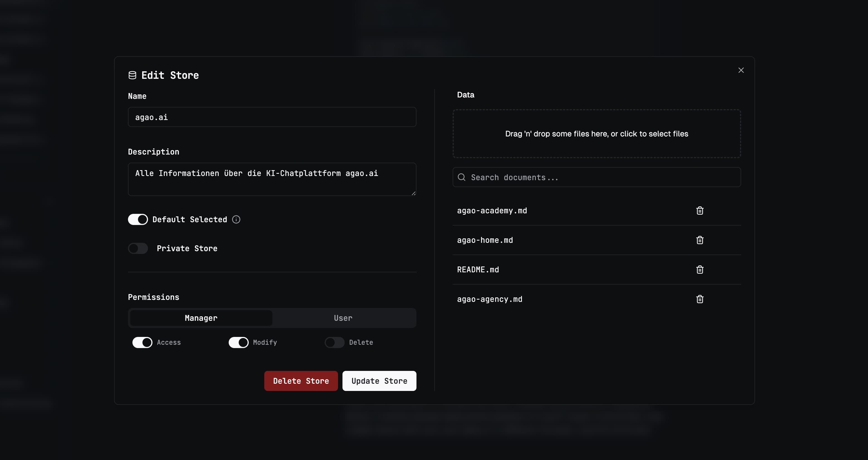Image resolution: width=868 pixels, height=460 pixels.
Task: Click the Permissions heading
Action: 153,297
